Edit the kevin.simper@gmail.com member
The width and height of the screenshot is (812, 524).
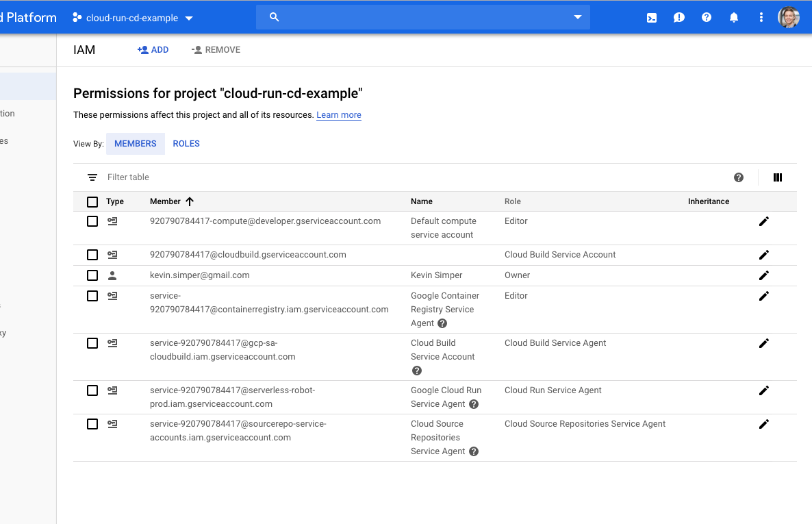764,275
